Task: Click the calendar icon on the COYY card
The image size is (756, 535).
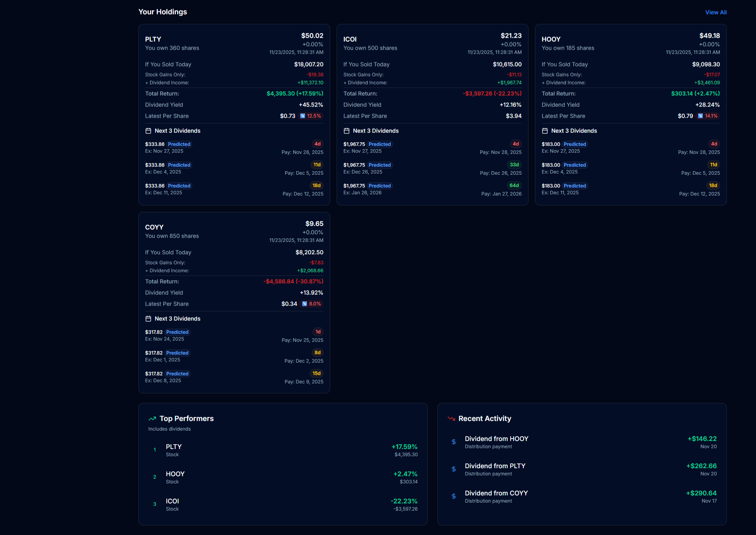Action: [x=148, y=318]
